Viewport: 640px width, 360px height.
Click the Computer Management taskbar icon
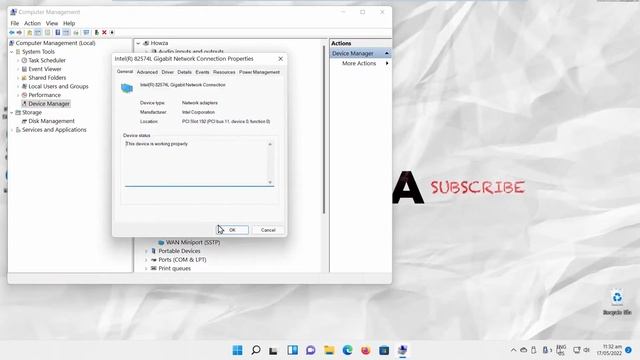[x=402, y=350]
